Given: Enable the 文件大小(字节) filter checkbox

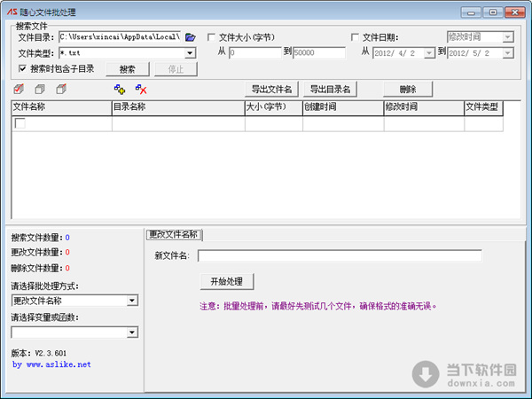Looking at the screenshot, I should (x=211, y=38).
